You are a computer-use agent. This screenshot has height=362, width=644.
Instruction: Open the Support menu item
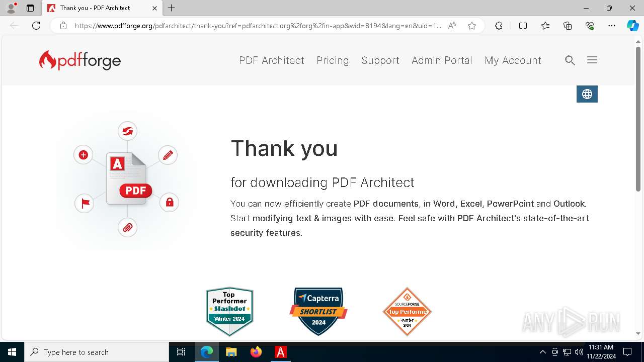pyautogui.click(x=380, y=60)
